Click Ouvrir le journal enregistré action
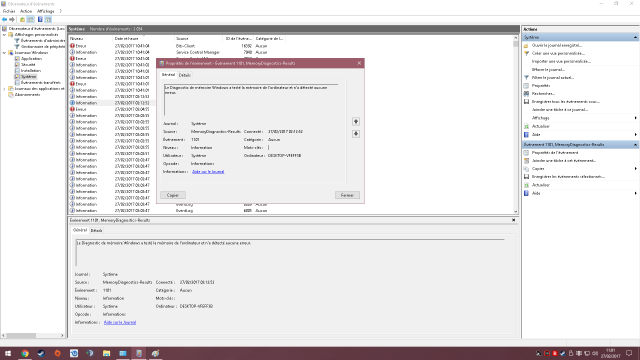The image size is (640, 360). (557, 45)
